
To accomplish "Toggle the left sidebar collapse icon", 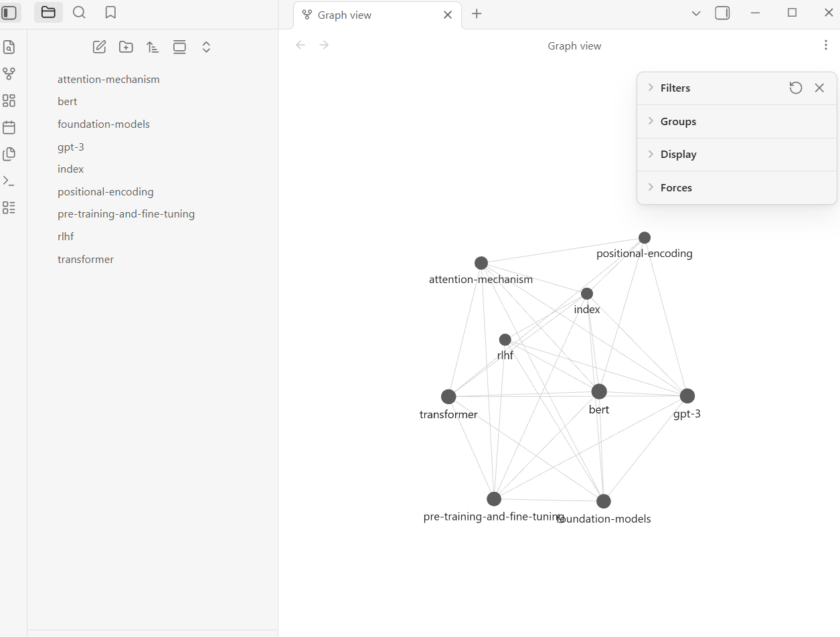I will (9, 13).
